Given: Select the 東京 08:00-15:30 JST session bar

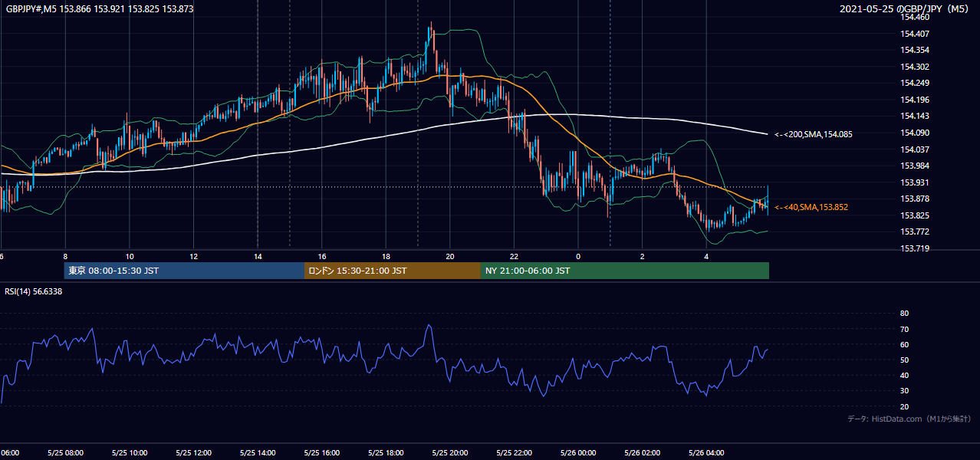Looking at the screenshot, I should [x=184, y=271].
